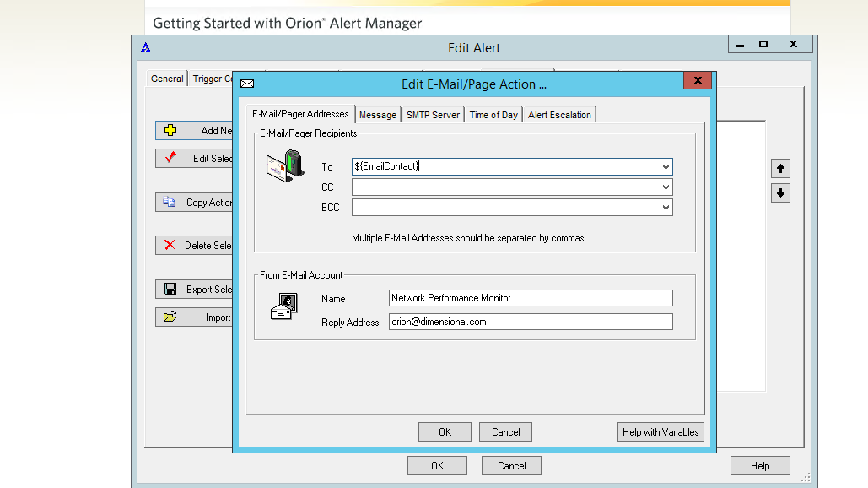Click the envelope icon in Edit E-Mail/Page Action title bar
This screenshot has height=488, width=868.
point(247,84)
